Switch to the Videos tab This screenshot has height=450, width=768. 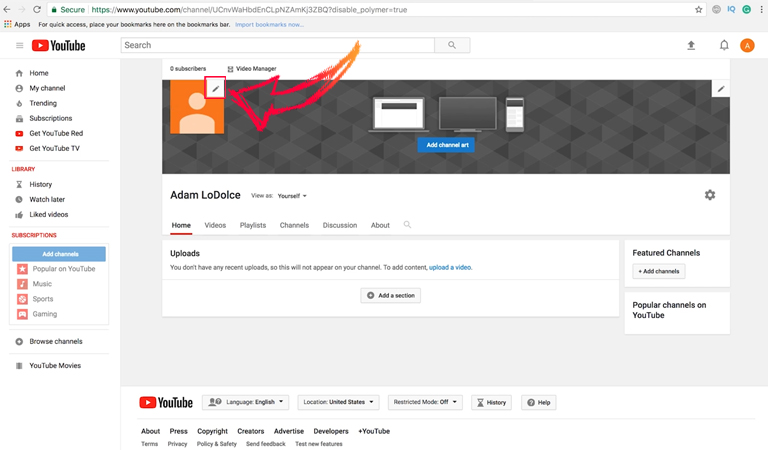click(x=215, y=225)
